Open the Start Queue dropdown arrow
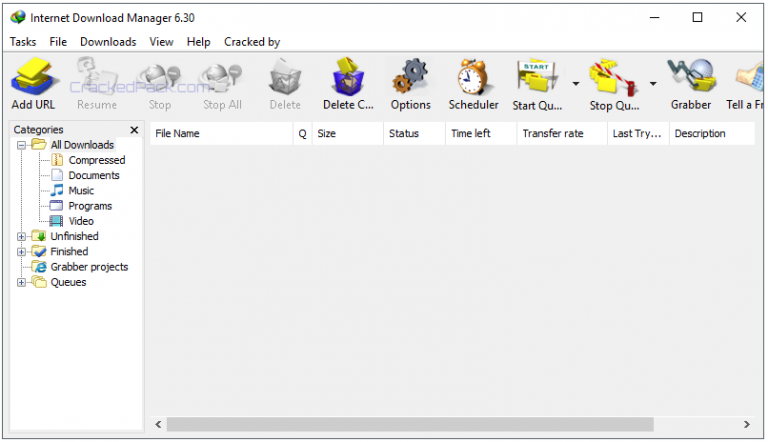 (x=576, y=83)
